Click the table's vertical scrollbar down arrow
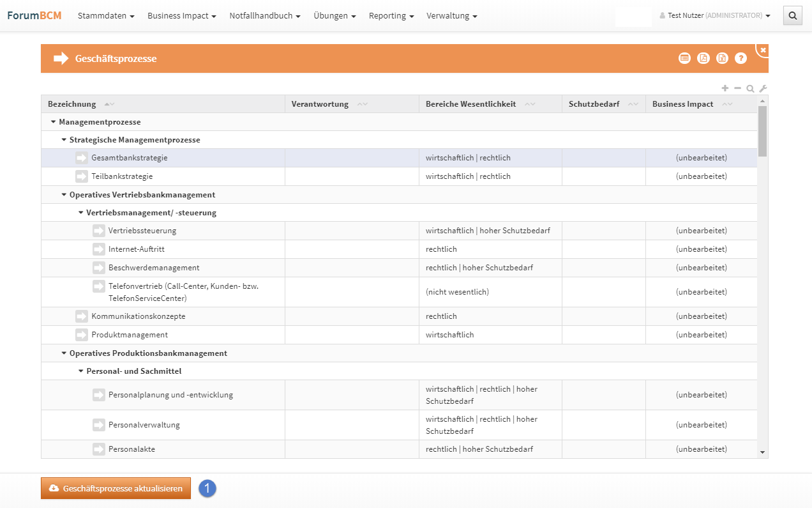 pyautogui.click(x=762, y=452)
